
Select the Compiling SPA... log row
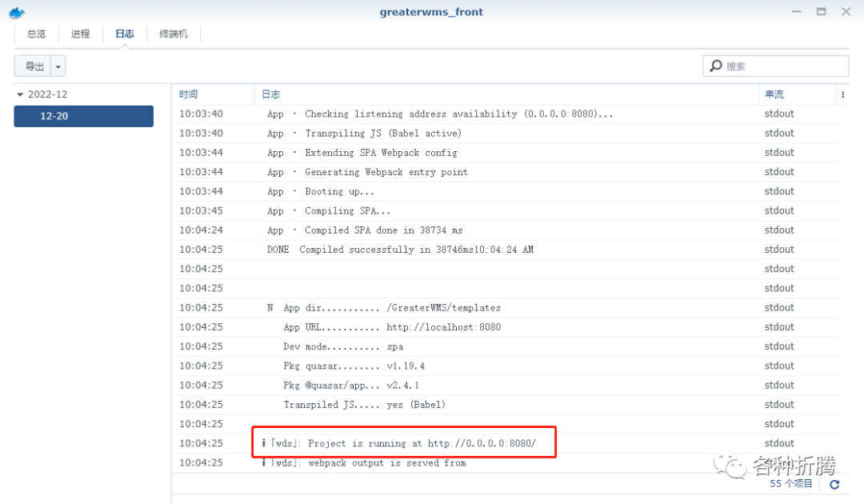coord(506,211)
